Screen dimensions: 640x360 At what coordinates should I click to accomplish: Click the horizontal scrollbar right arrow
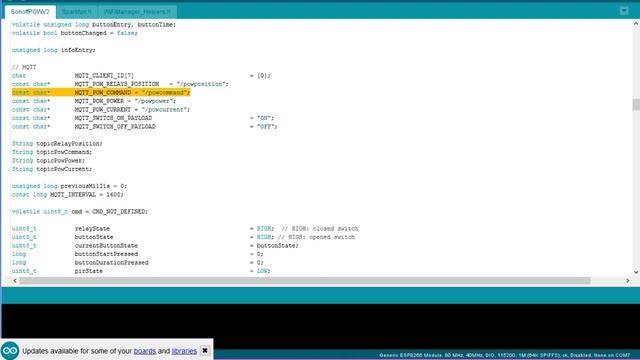(627, 281)
